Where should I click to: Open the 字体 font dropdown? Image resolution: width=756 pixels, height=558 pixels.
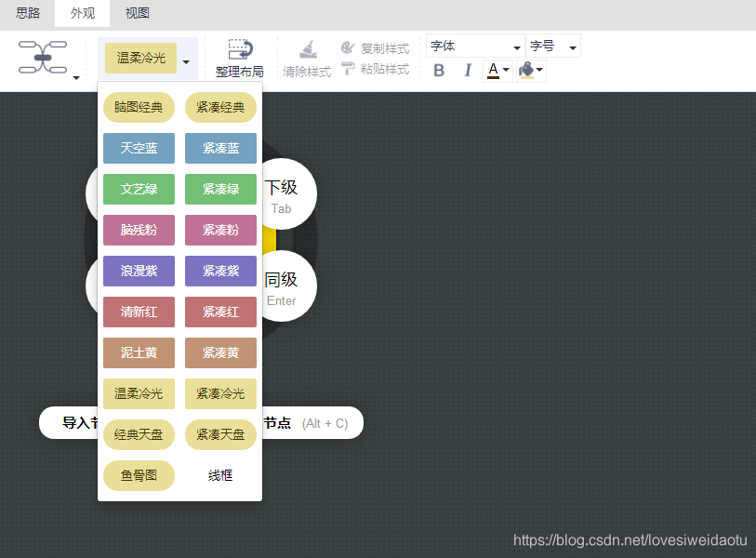[475, 46]
